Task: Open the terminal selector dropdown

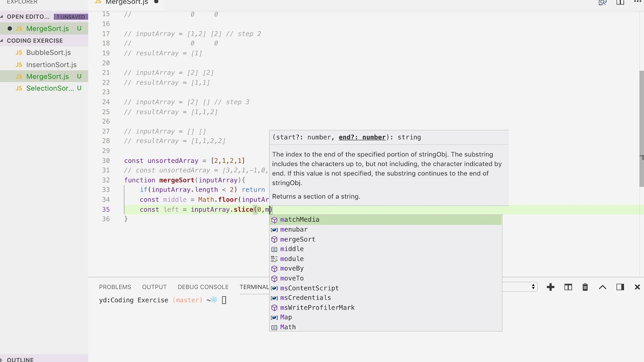Action: pyautogui.click(x=520, y=287)
